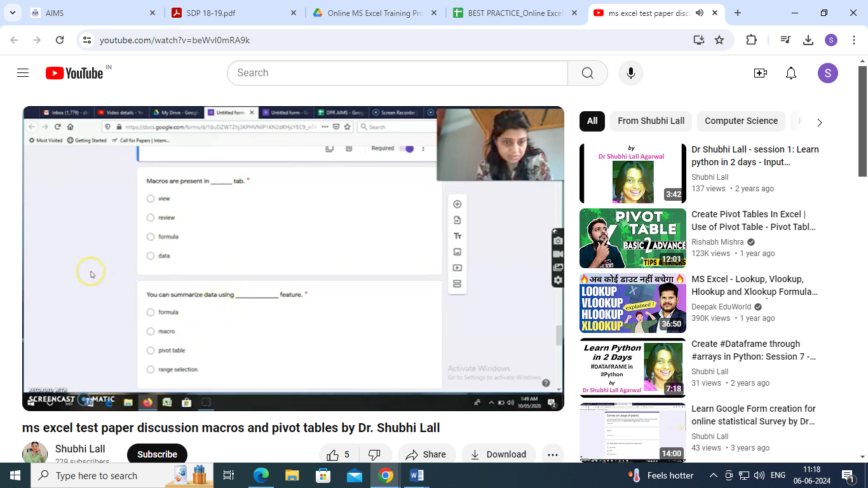
Task: Open Chrome profile avatar in toolbar
Action: coord(831,40)
